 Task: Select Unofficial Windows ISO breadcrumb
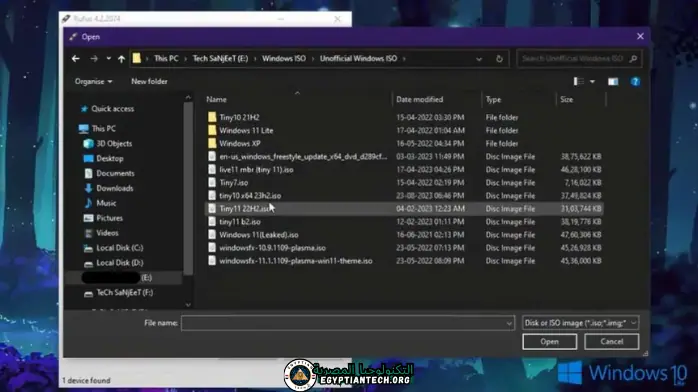[358, 59]
